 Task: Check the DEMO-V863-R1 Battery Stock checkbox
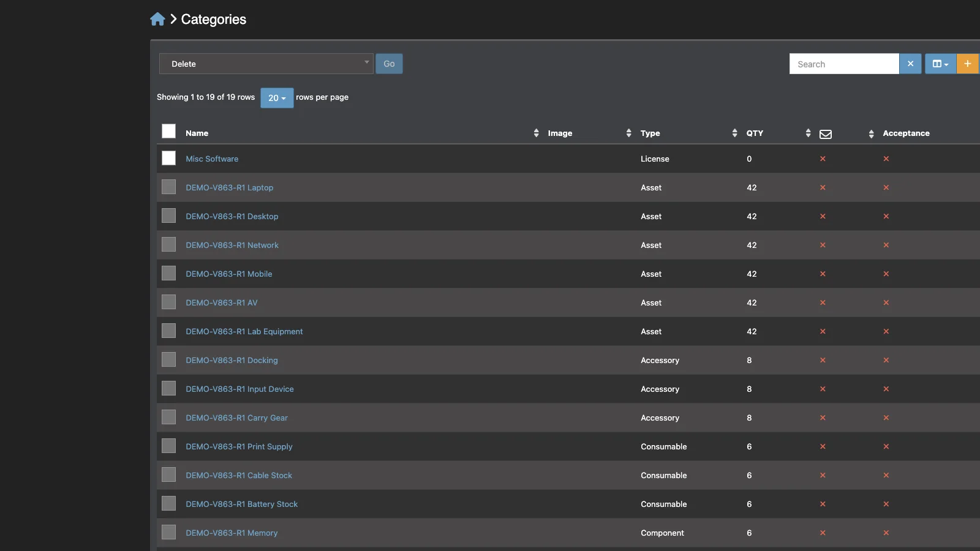(168, 503)
